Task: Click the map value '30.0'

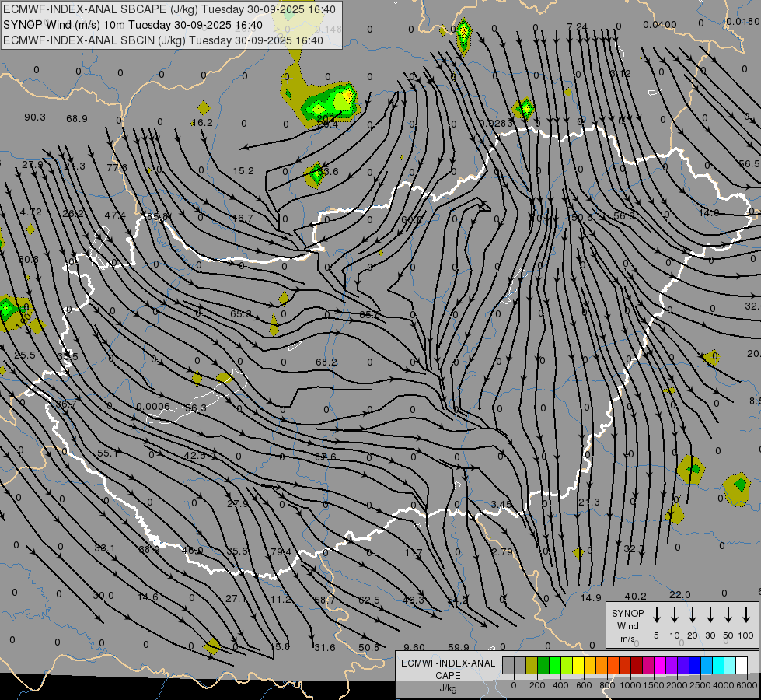Action: 103,595
